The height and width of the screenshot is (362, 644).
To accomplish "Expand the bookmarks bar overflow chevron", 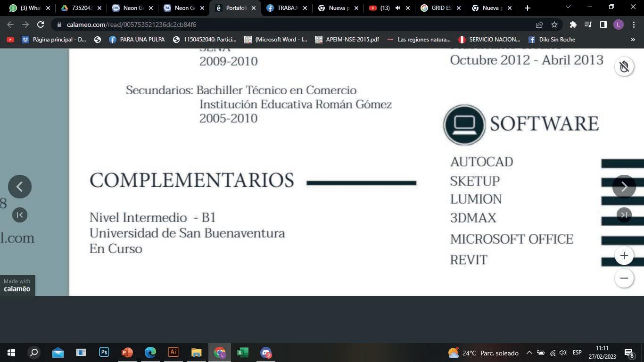I will point(633,40).
